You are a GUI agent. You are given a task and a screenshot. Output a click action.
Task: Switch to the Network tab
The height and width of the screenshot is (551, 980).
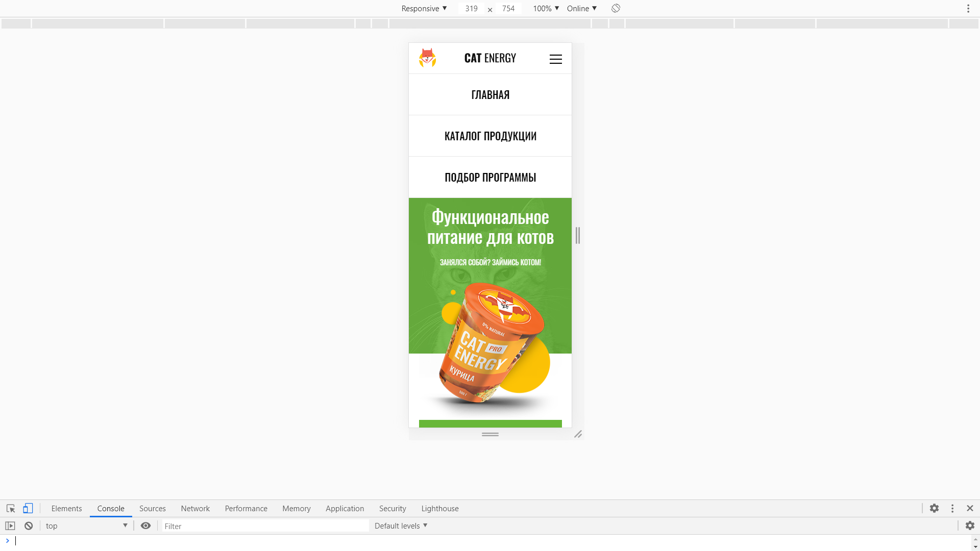point(195,509)
